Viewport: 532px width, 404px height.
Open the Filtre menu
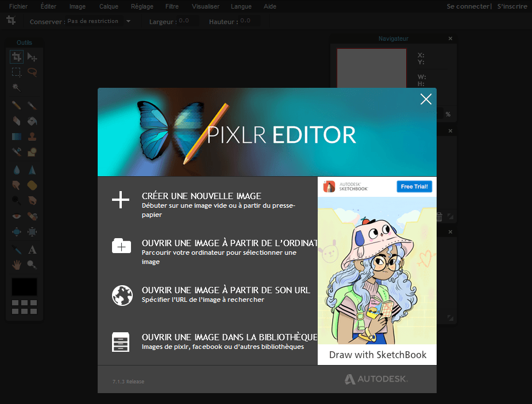[x=172, y=6]
